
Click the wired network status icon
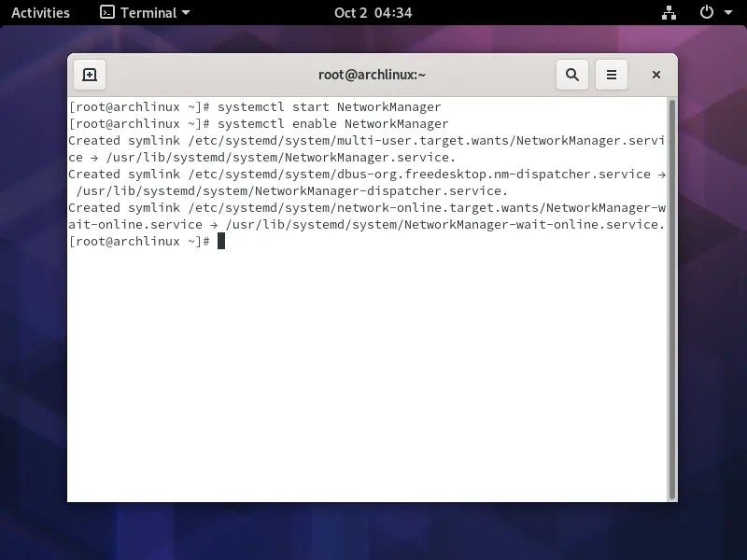[669, 13]
